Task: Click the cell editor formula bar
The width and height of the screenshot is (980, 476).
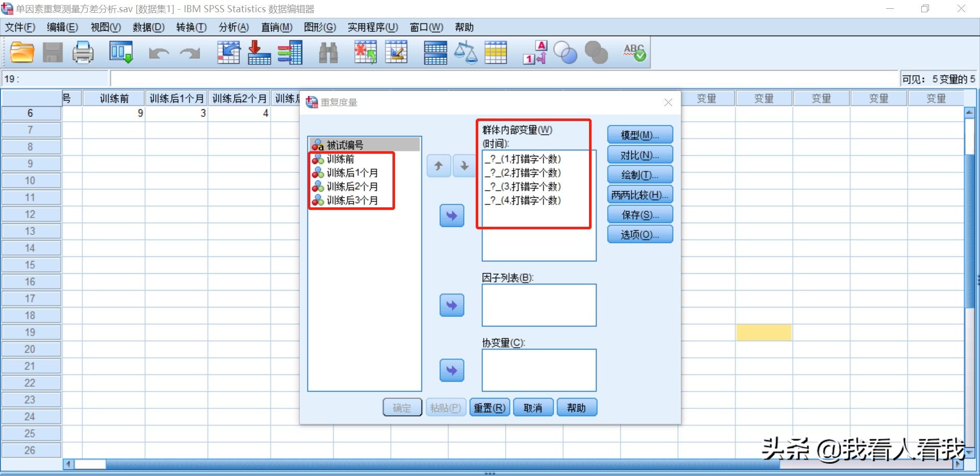Action: 504,79
